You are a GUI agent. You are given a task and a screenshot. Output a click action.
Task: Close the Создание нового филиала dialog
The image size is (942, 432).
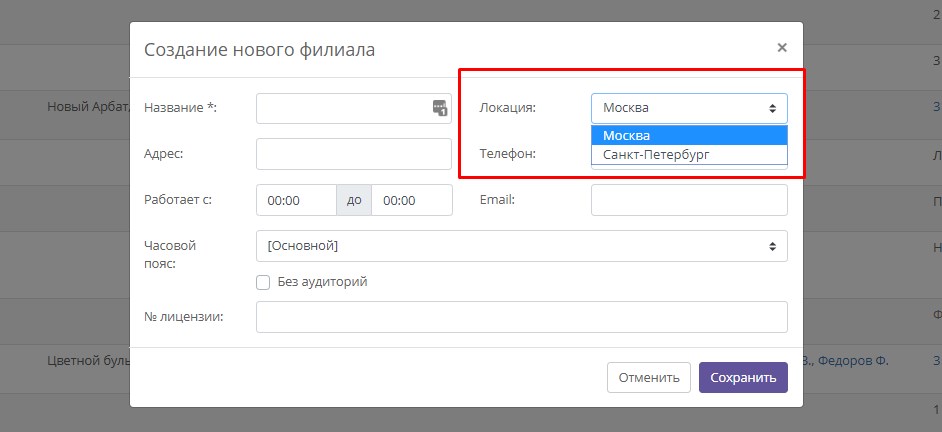tap(782, 47)
